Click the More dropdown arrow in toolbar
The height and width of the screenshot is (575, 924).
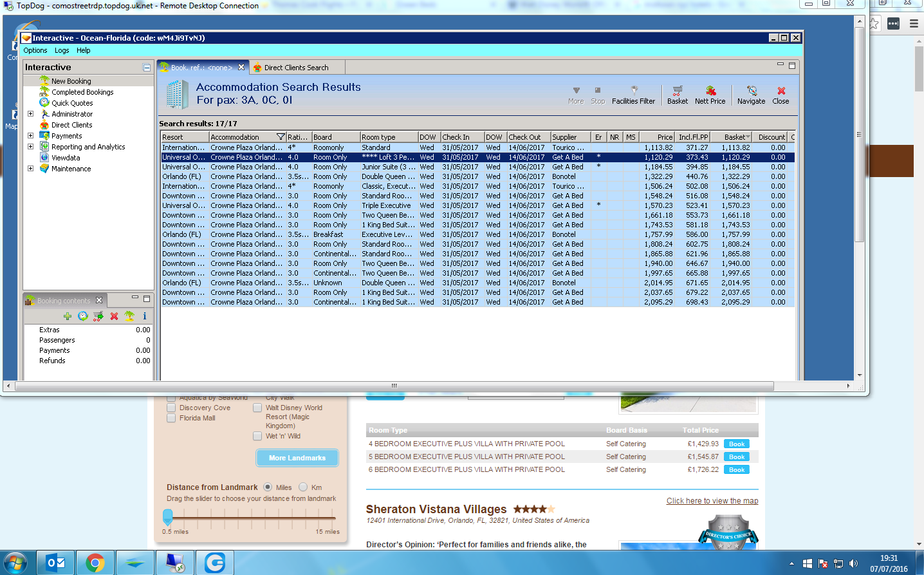(576, 95)
